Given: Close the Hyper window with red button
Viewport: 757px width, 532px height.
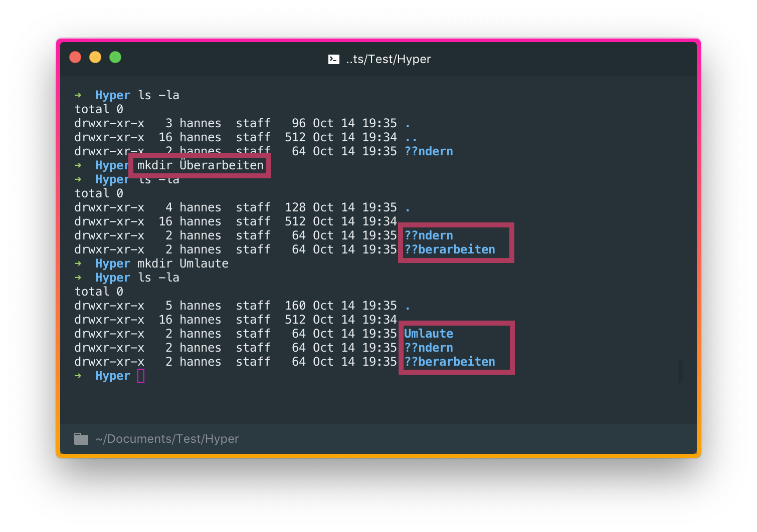Looking at the screenshot, I should 75,57.
